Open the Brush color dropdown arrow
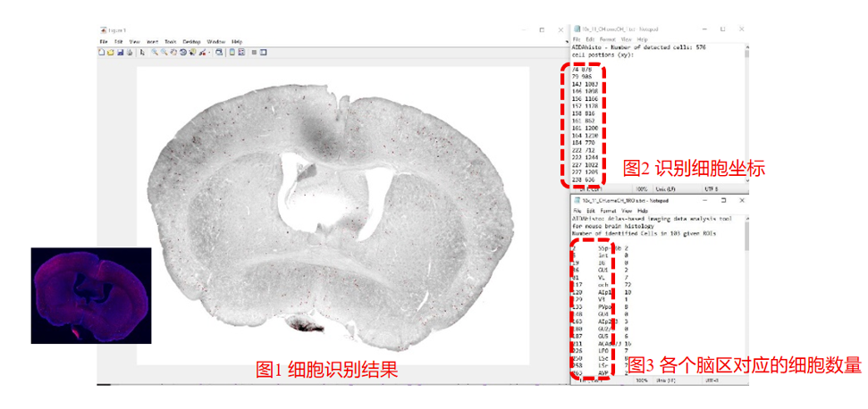Screen dimensions: 868x409 click(209, 53)
